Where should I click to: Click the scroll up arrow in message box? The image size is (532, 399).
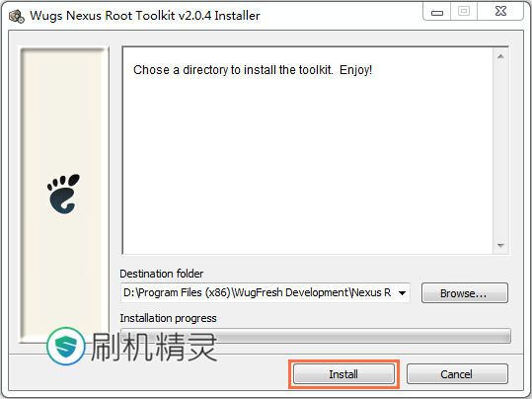click(500, 56)
